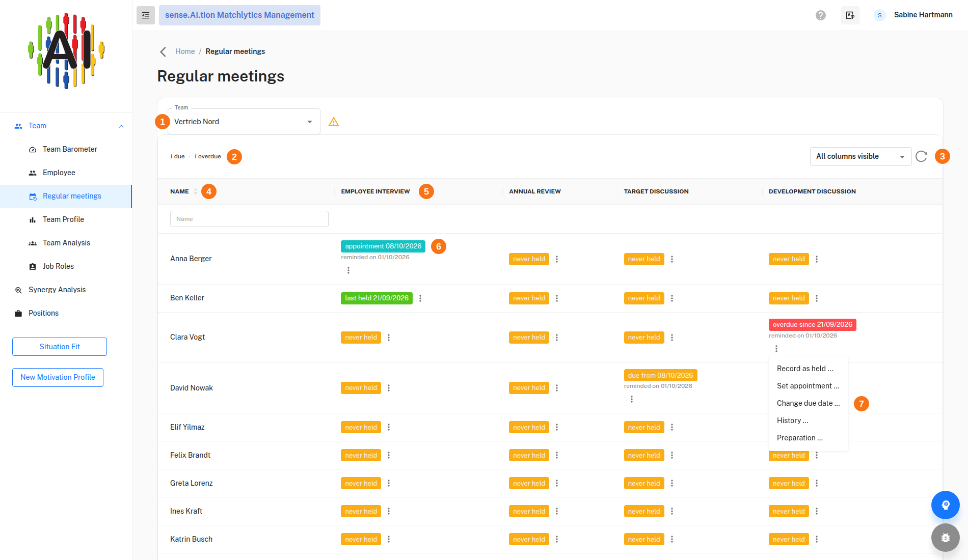Sort the table by Name column
The image size is (968, 560).
196,191
